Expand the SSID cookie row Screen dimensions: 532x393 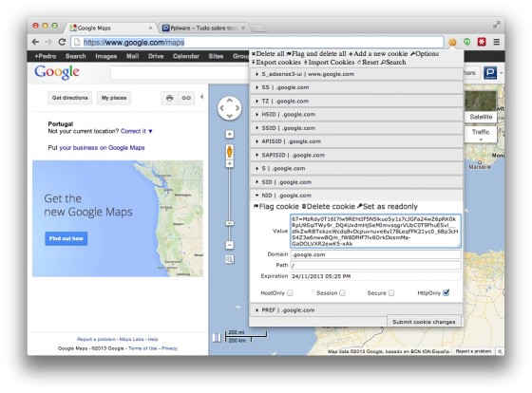(356, 128)
